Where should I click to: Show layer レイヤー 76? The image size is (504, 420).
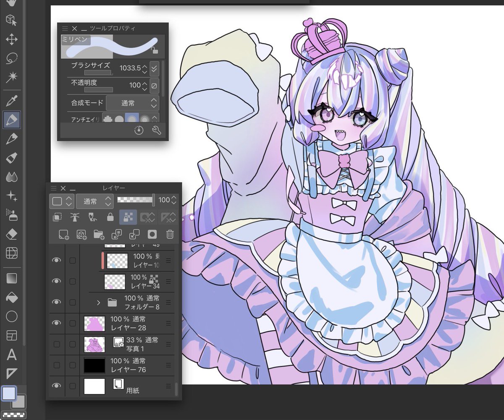click(x=56, y=365)
